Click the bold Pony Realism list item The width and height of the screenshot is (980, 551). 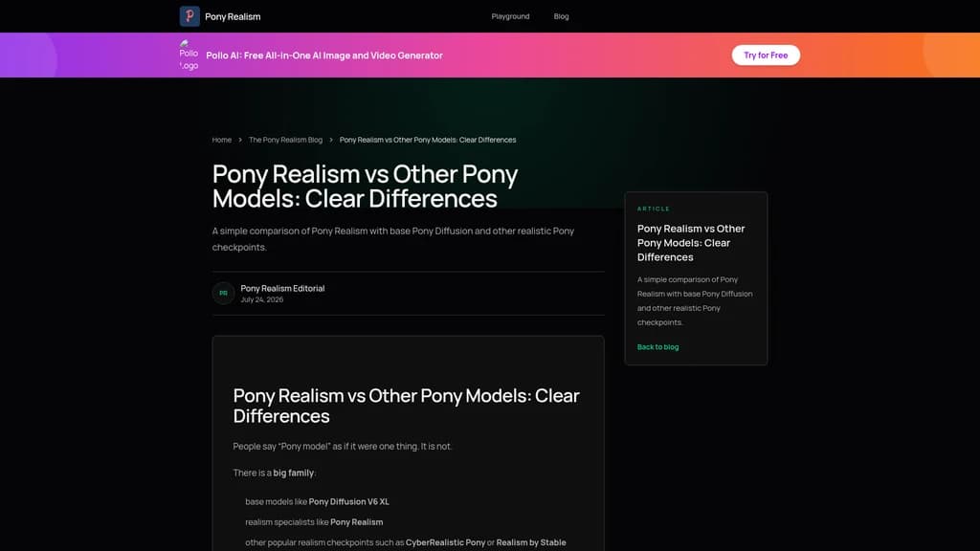[356, 522]
